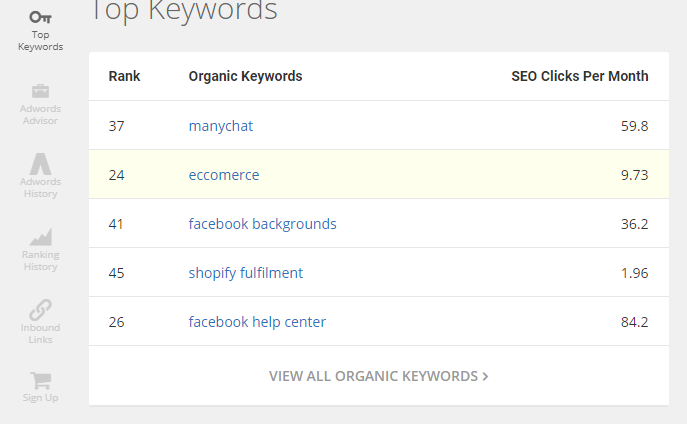Select rank value 37 in manychat row

coord(117,126)
